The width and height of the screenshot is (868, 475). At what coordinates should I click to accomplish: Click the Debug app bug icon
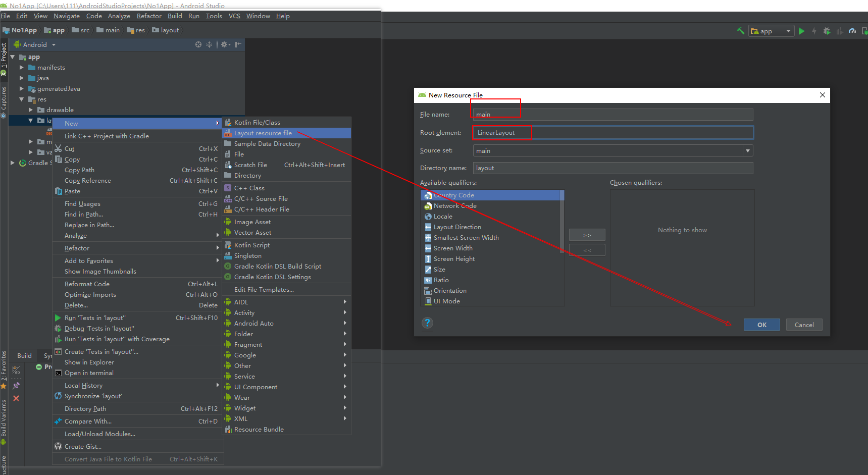point(827,31)
